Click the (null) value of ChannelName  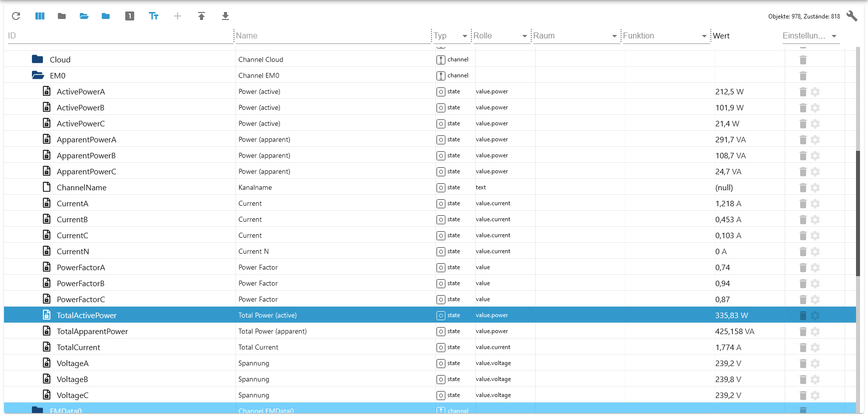click(724, 188)
